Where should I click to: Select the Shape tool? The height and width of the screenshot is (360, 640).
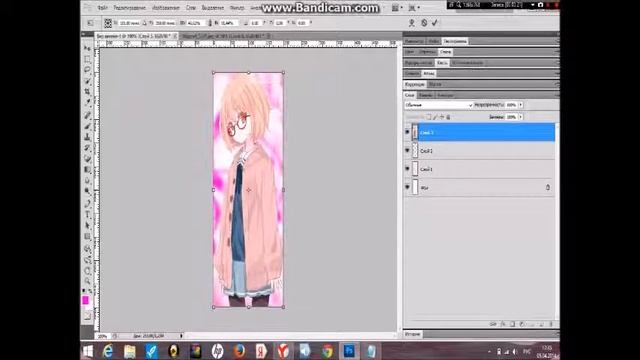click(87, 236)
